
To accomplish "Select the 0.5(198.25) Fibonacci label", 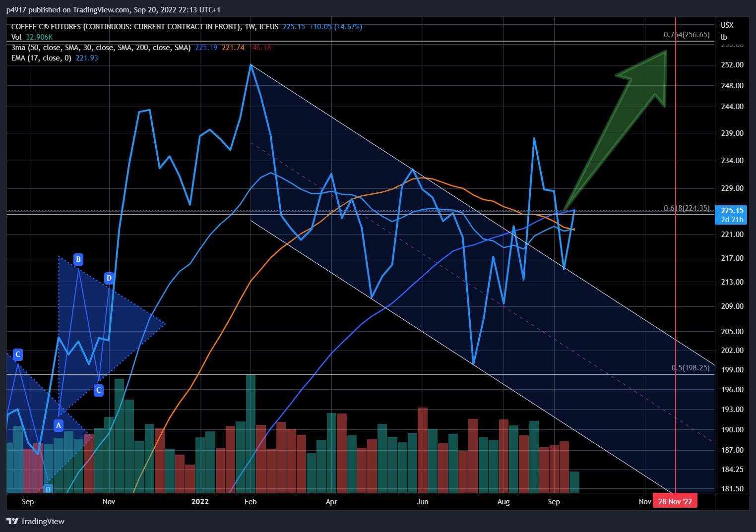I will pyautogui.click(x=691, y=368).
